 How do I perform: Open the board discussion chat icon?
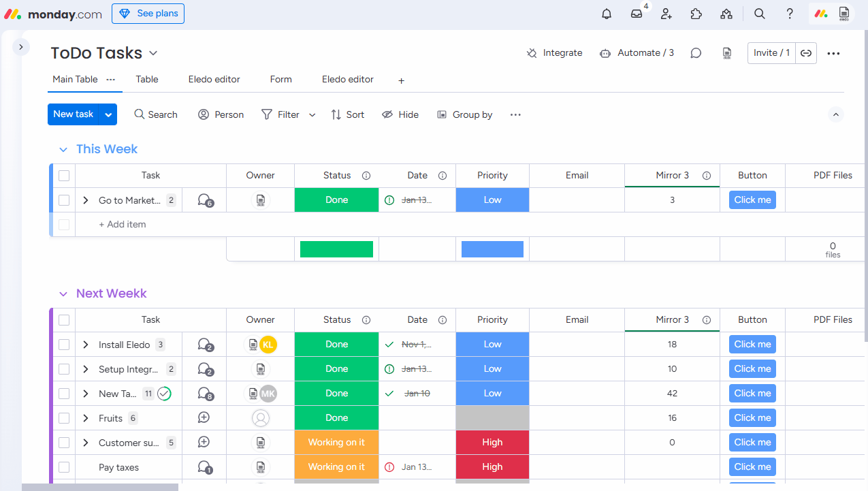[x=696, y=53]
